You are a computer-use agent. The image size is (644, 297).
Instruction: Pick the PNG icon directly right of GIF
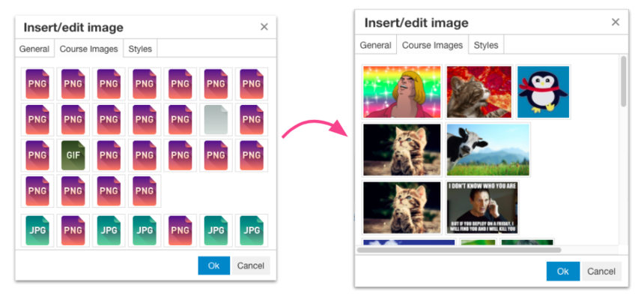point(109,155)
